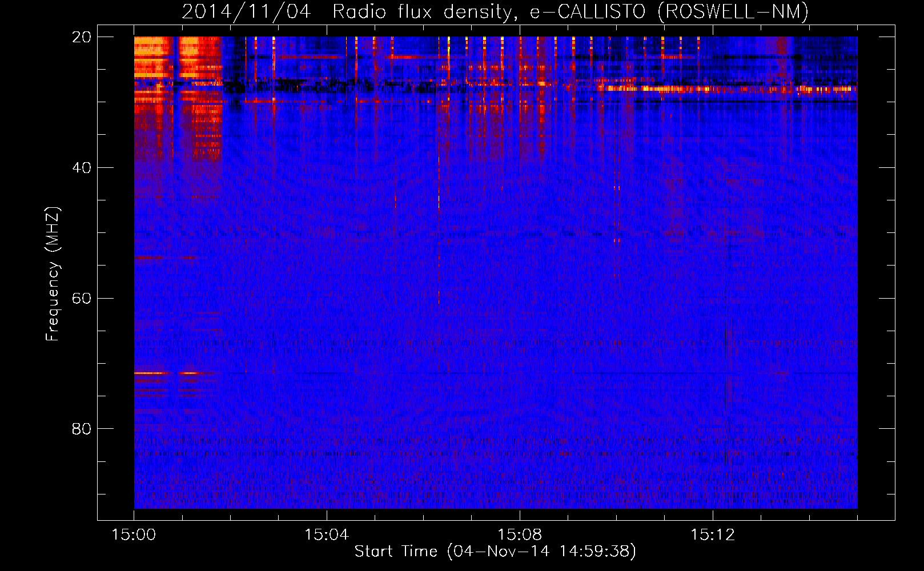The image size is (924, 571).
Task: Click the 'Frequency (MHZ)' axis label
Action: (53, 274)
